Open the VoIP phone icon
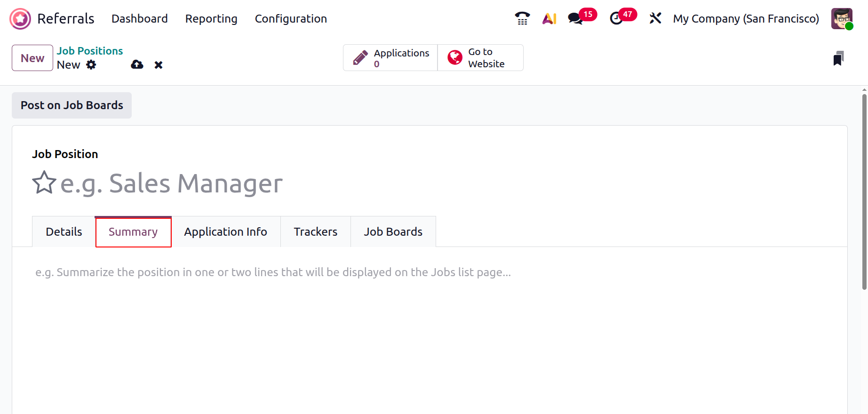Screen dimensions: 868x414 [522, 18]
